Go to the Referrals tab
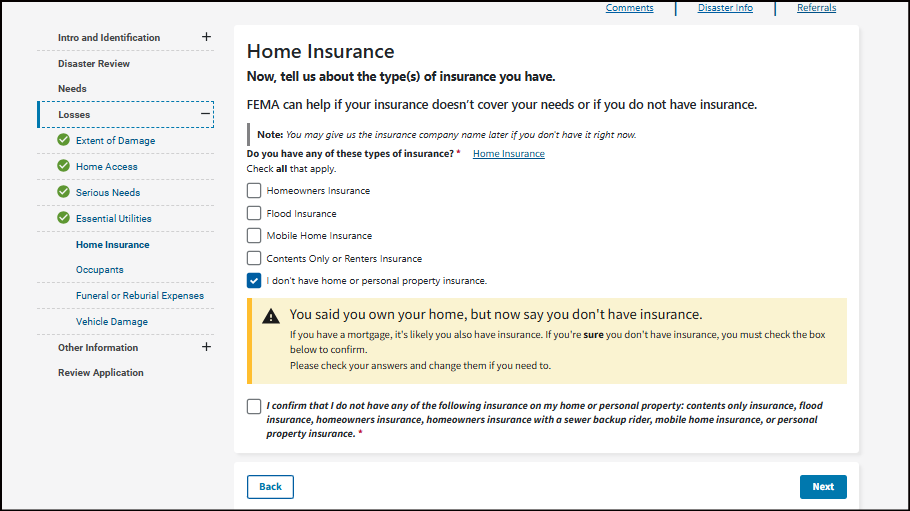Image resolution: width=910 pixels, height=511 pixels. 816,8
